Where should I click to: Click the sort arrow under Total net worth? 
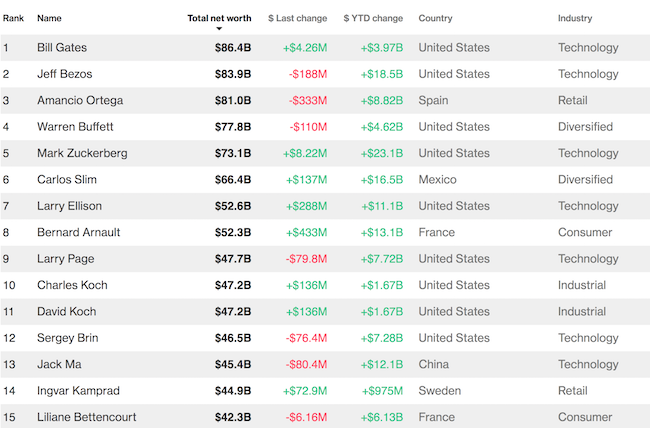(219, 29)
